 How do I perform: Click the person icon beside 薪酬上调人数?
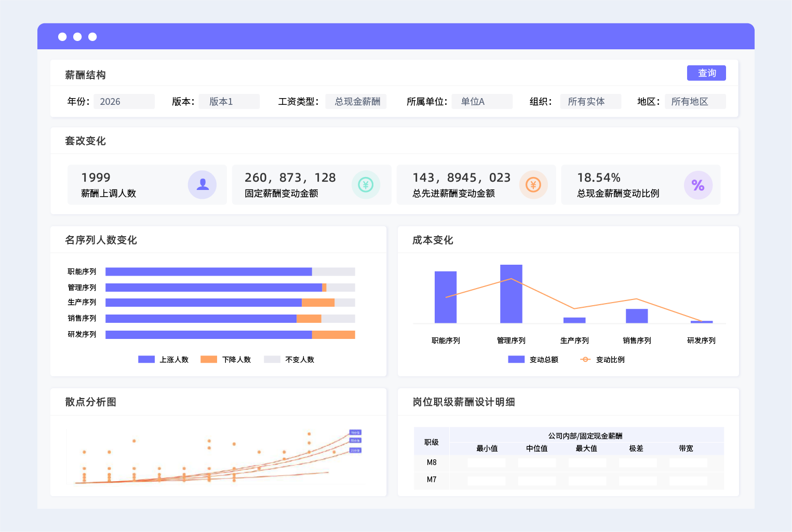pos(202,185)
